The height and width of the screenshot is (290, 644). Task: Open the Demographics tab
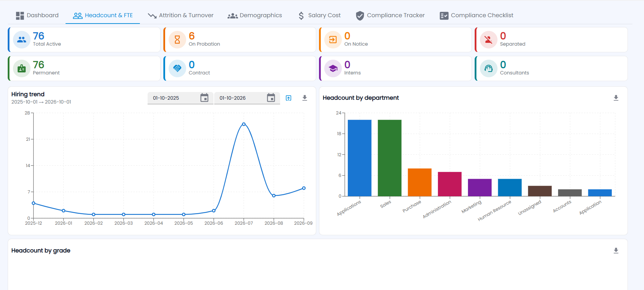click(x=255, y=15)
